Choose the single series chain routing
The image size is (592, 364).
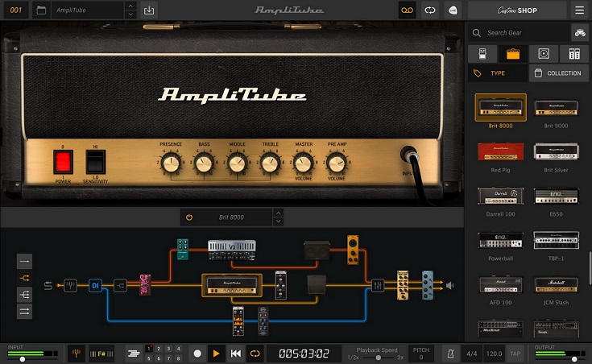24,261
